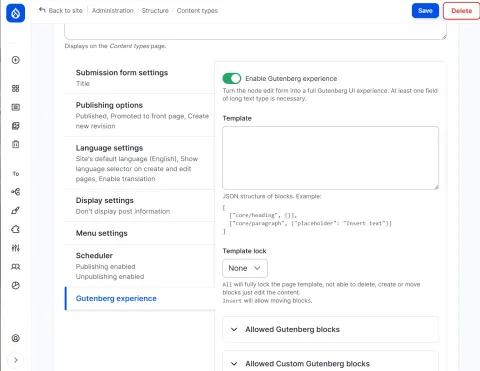Open Scheduler tab
The height and width of the screenshot is (371, 480).
coord(139,266)
